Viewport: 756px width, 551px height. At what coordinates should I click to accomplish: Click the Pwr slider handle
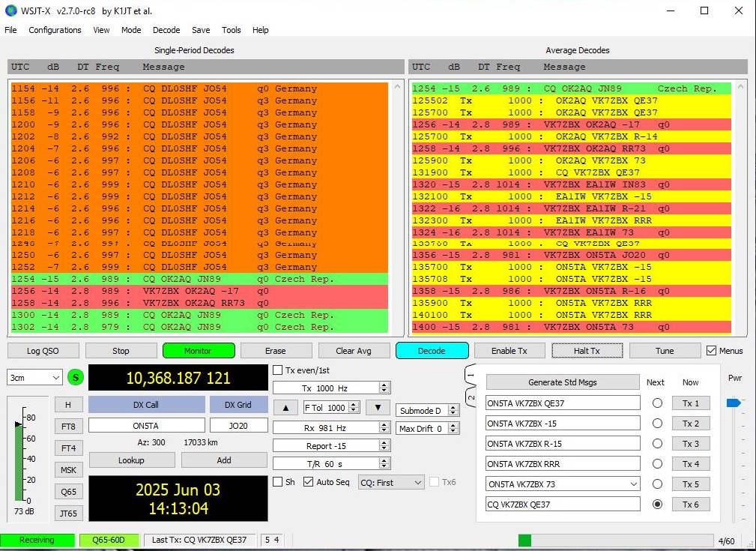click(733, 403)
